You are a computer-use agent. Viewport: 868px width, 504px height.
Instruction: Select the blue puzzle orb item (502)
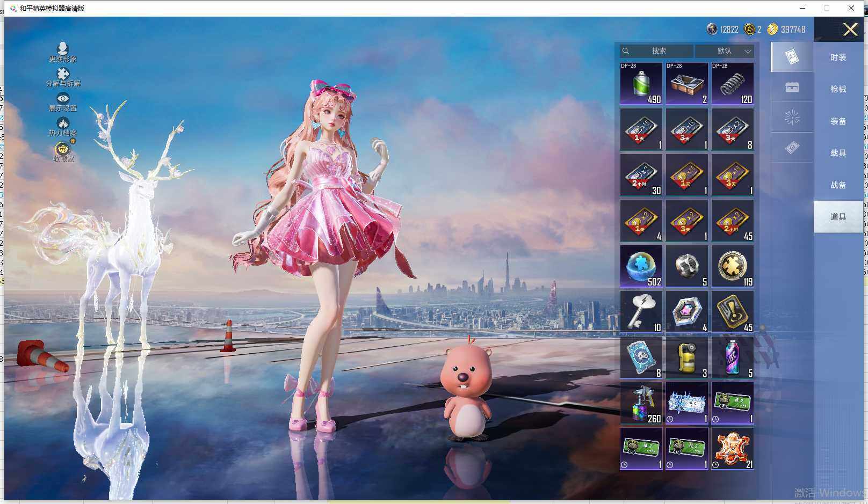click(x=641, y=266)
